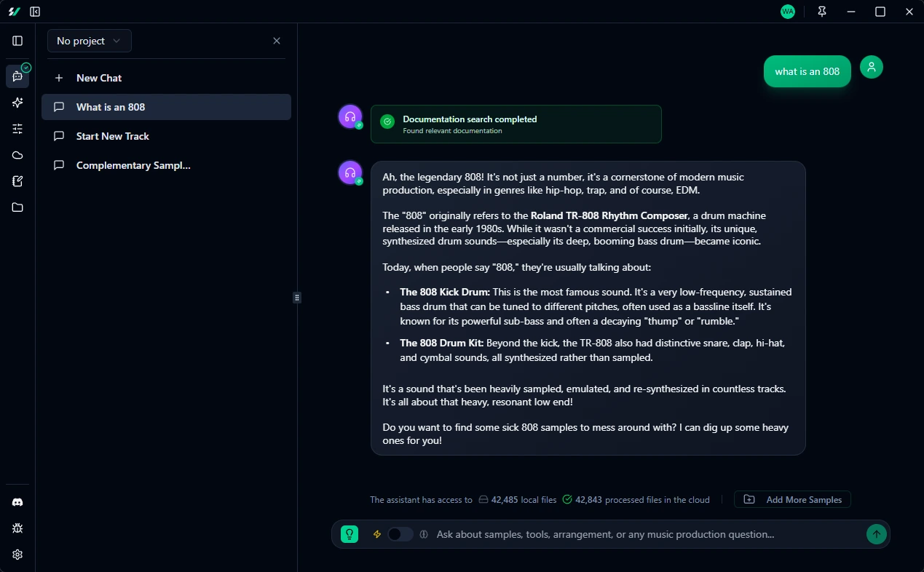Select the green lightbulb suggestions icon
The height and width of the screenshot is (572, 924).
[349, 533]
